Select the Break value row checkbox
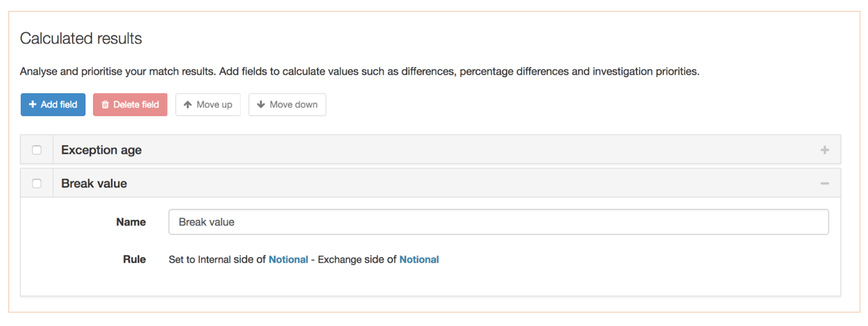This screenshot has width=868, height=326. 37,184
